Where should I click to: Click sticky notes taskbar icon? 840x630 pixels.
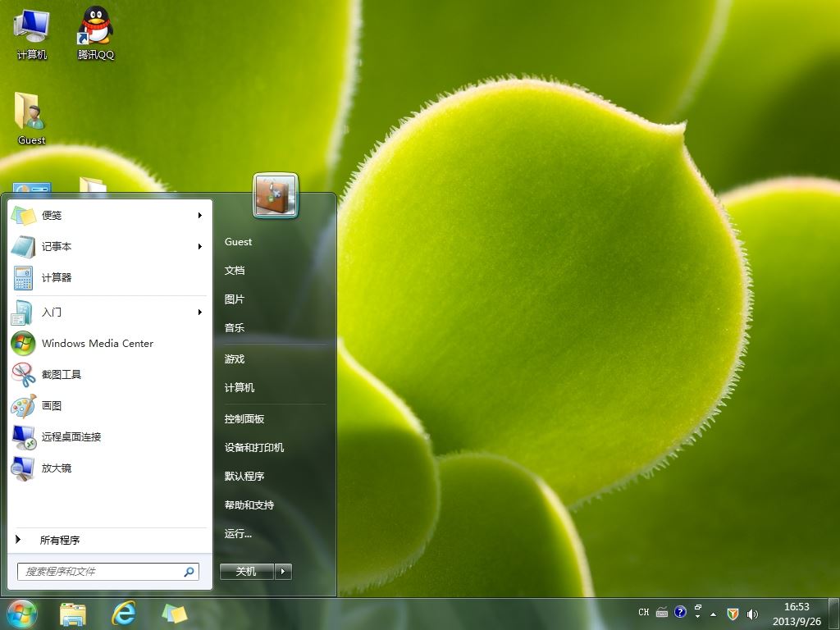(175, 614)
